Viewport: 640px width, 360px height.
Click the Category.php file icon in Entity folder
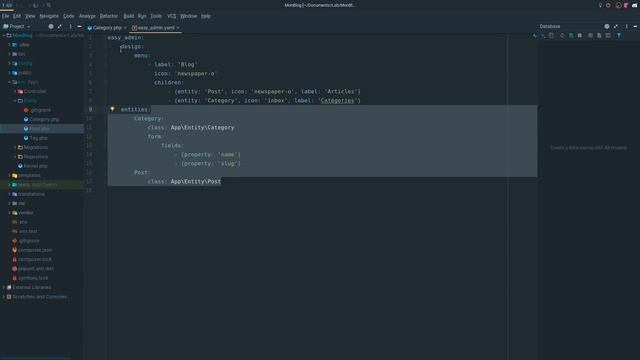26,120
